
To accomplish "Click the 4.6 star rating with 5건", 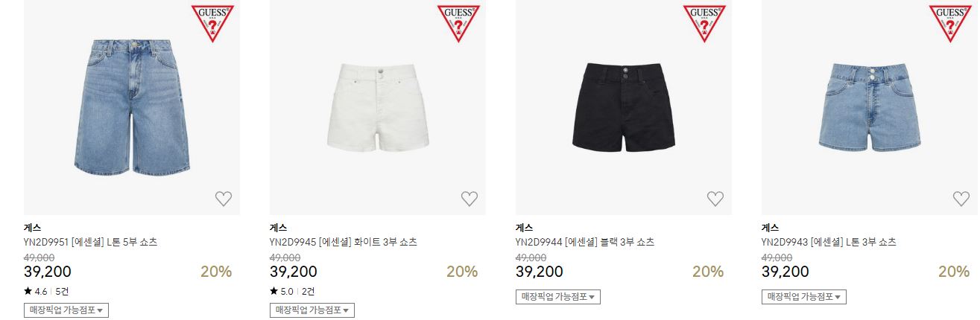I will [46, 292].
